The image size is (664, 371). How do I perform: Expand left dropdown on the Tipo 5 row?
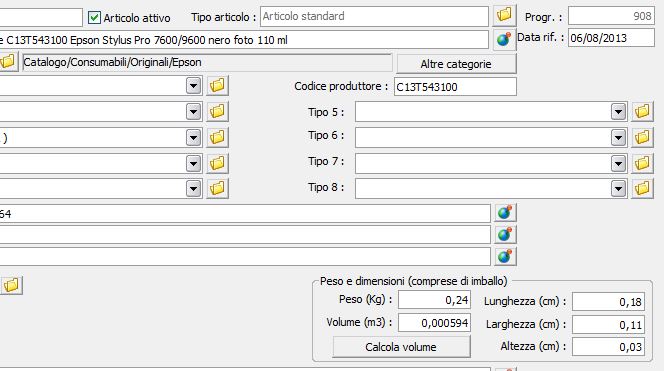194,112
